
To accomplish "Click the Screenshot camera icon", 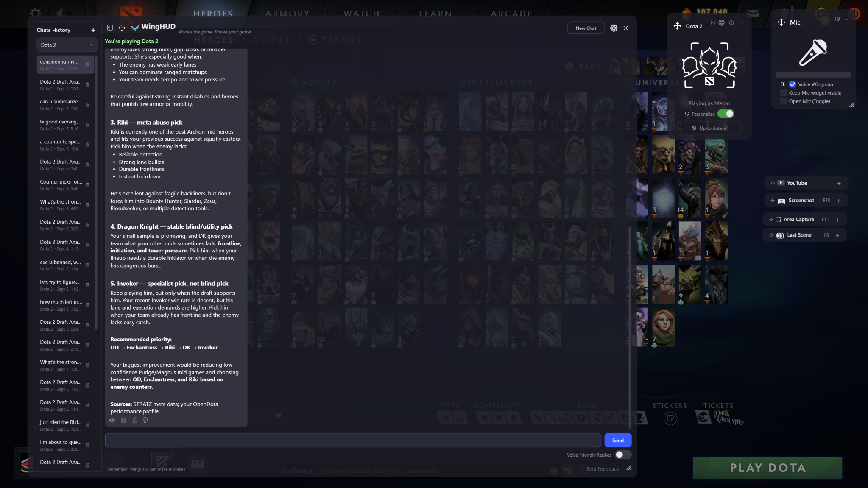I will (x=781, y=201).
